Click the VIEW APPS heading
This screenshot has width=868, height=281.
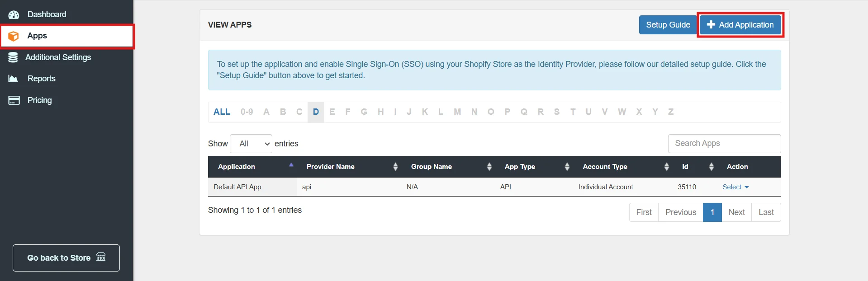(230, 25)
